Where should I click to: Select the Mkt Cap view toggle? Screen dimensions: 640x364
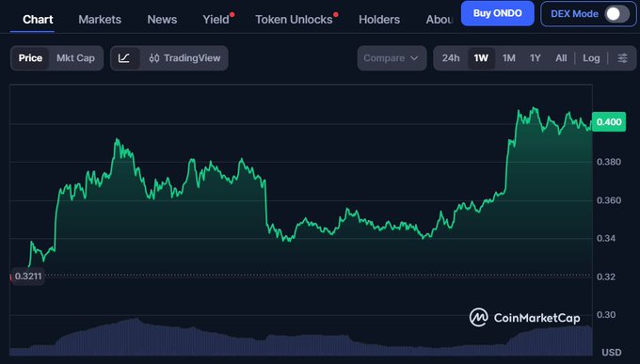click(75, 58)
